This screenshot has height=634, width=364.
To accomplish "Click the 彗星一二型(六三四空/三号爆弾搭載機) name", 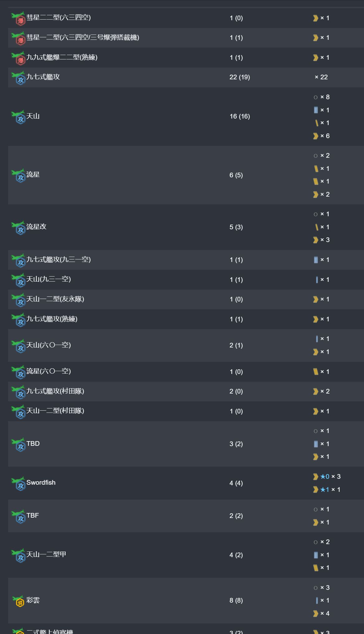I will tap(83, 37).
